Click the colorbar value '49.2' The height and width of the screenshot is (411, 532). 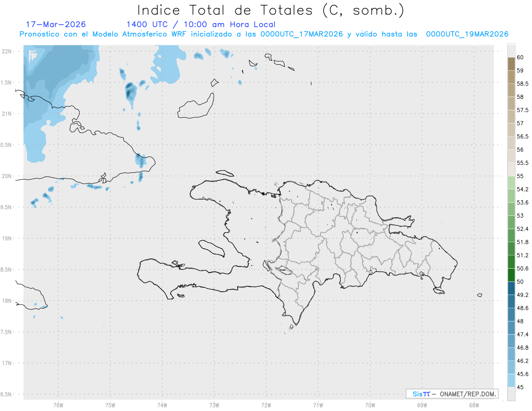click(523, 295)
